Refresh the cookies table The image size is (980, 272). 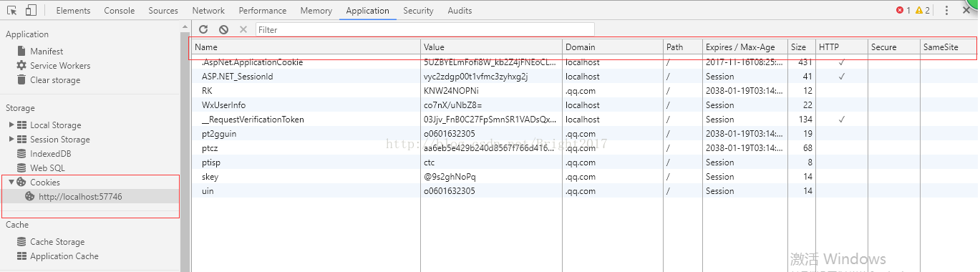(x=203, y=29)
